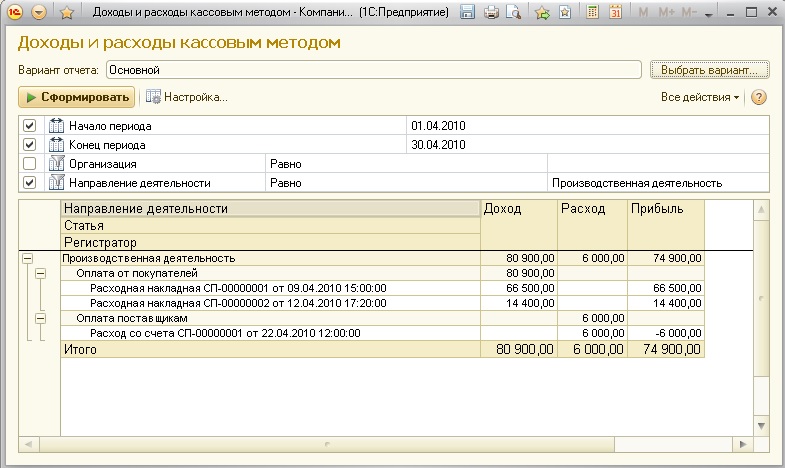
Task: Select Оплата поставщикам row label
Action: tap(132, 318)
